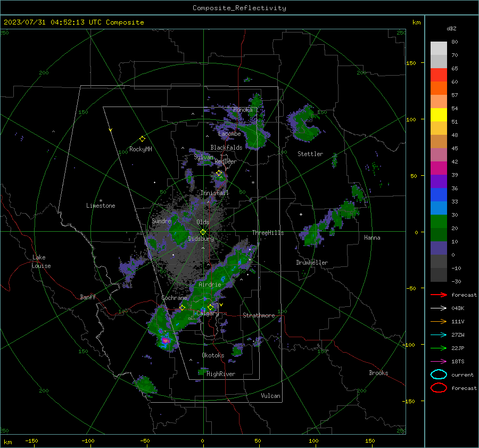Click the bright green 30-20 dBZ swatch
479x448 pixels.
[x=439, y=222]
